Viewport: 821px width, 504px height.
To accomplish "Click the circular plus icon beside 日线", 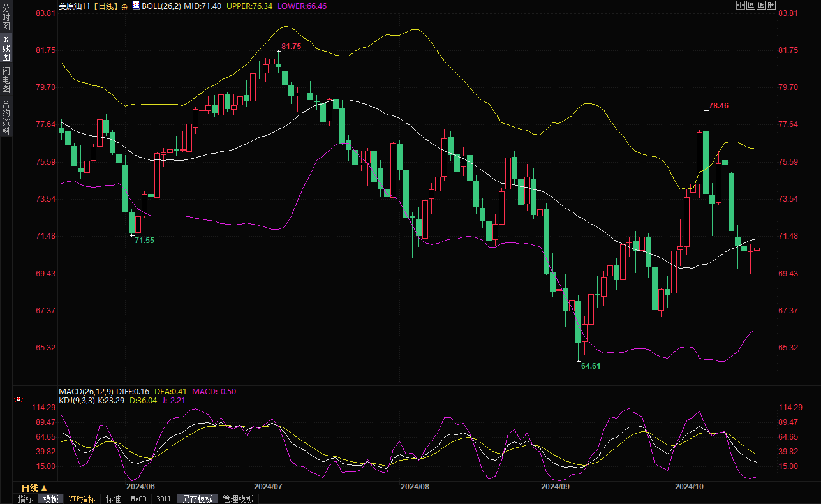I will click(124, 6).
